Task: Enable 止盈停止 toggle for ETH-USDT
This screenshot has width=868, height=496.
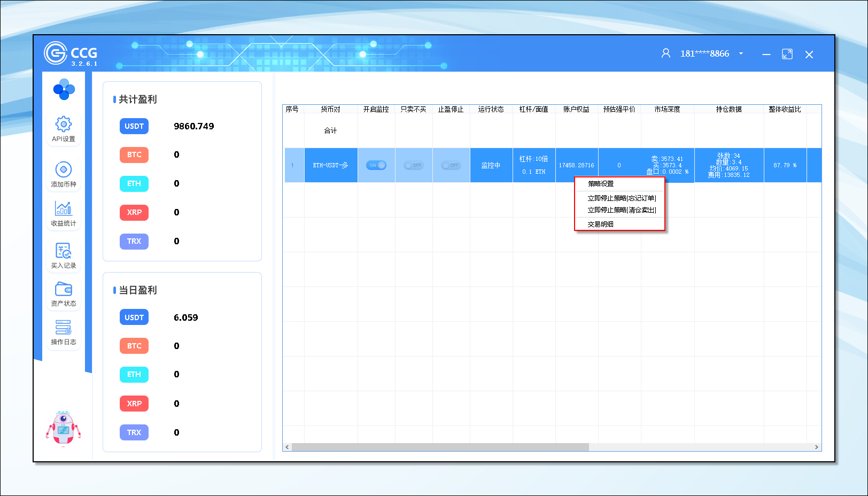Action: tap(451, 165)
